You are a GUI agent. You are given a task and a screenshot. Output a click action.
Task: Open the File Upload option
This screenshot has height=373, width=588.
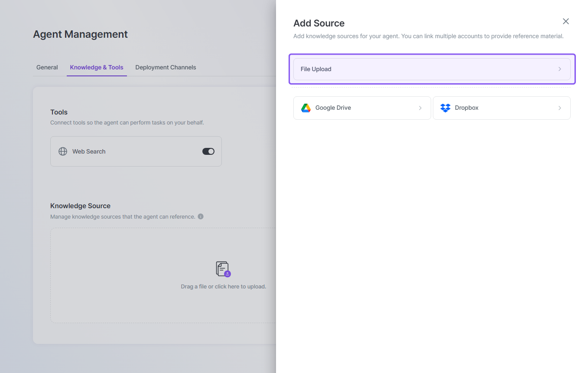click(432, 69)
